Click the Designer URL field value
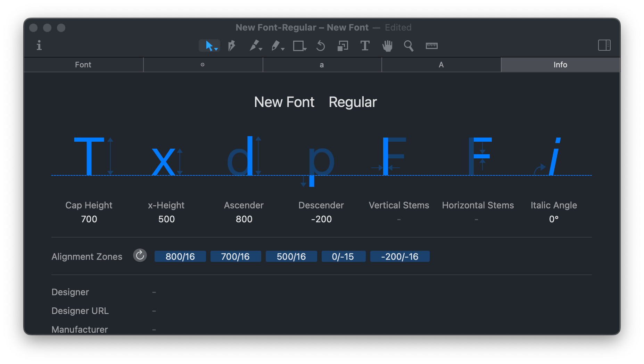This screenshot has width=644, height=364. click(154, 311)
